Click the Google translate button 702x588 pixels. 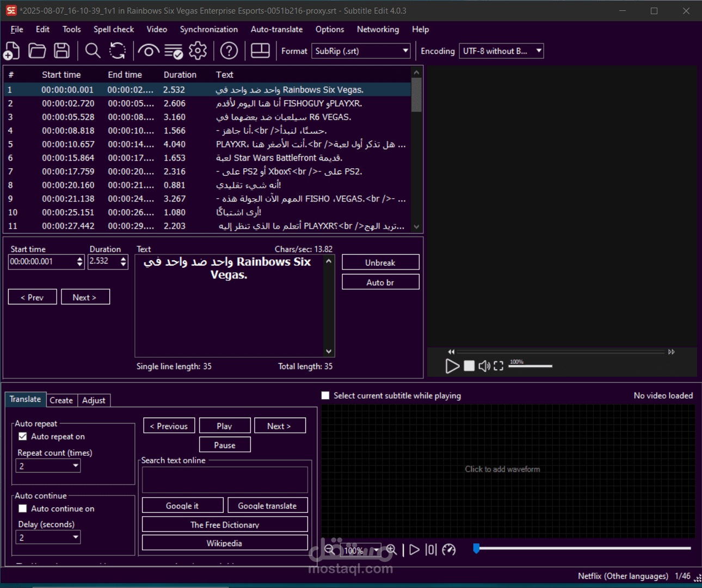(267, 505)
